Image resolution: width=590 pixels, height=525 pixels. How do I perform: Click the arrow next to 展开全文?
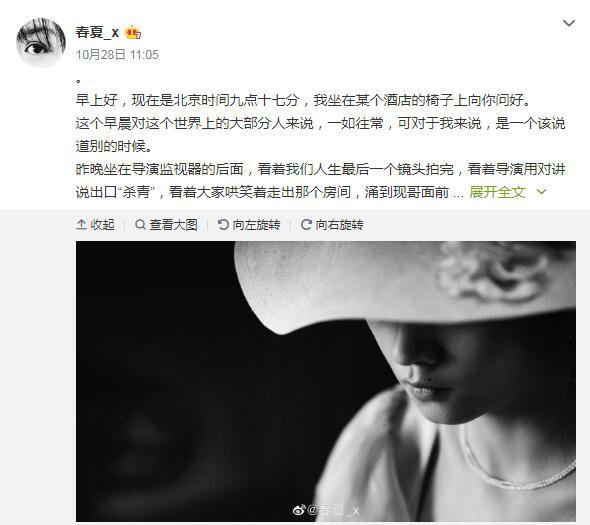click(x=541, y=192)
